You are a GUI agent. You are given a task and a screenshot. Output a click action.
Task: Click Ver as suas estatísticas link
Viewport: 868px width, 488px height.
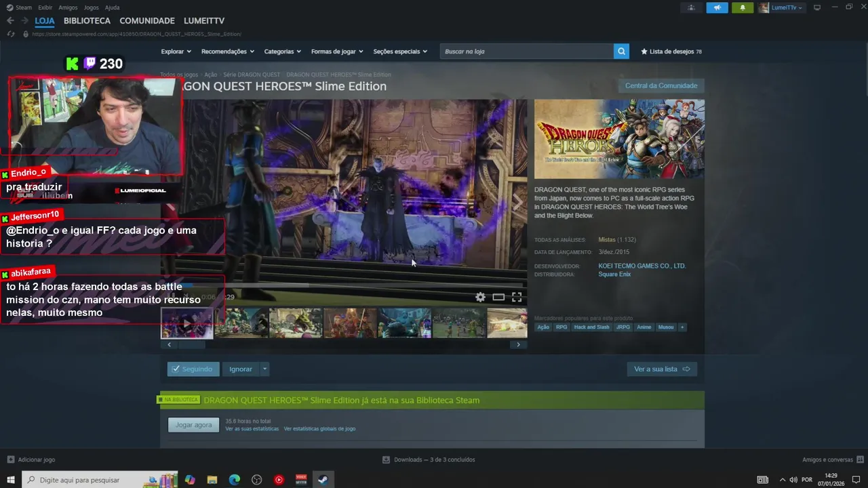[252, 428]
